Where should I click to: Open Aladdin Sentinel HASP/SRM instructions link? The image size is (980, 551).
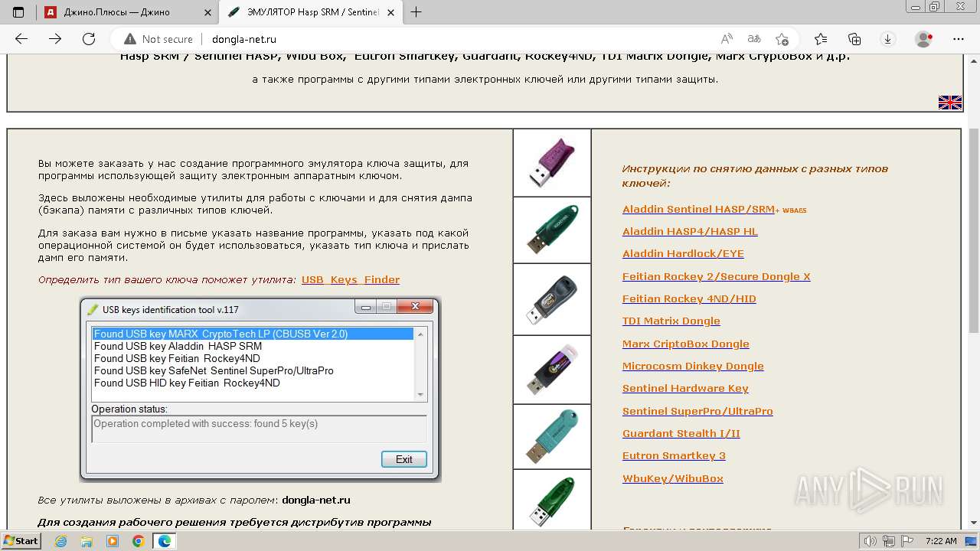(698, 209)
